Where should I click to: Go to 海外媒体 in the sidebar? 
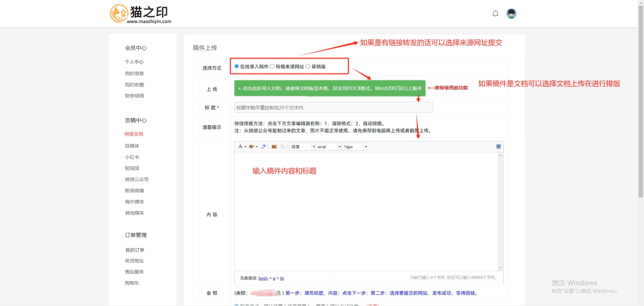click(134, 202)
